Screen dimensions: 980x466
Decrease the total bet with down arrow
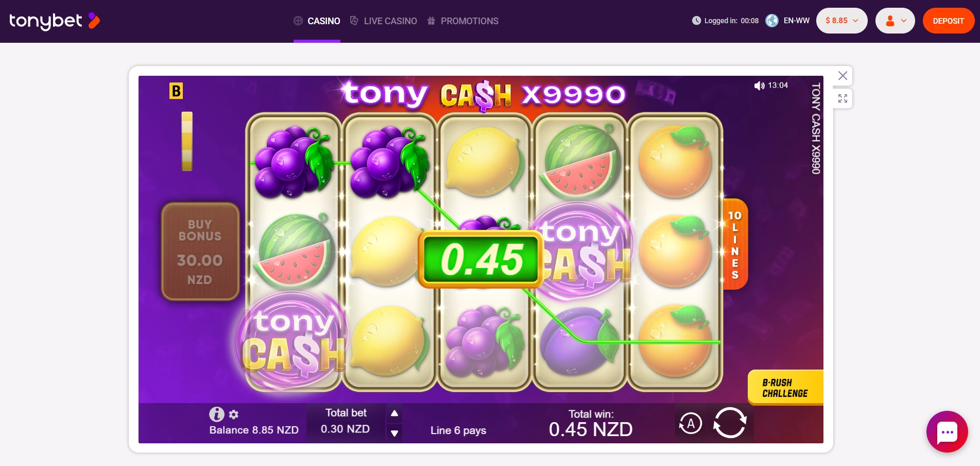click(x=394, y=433)
